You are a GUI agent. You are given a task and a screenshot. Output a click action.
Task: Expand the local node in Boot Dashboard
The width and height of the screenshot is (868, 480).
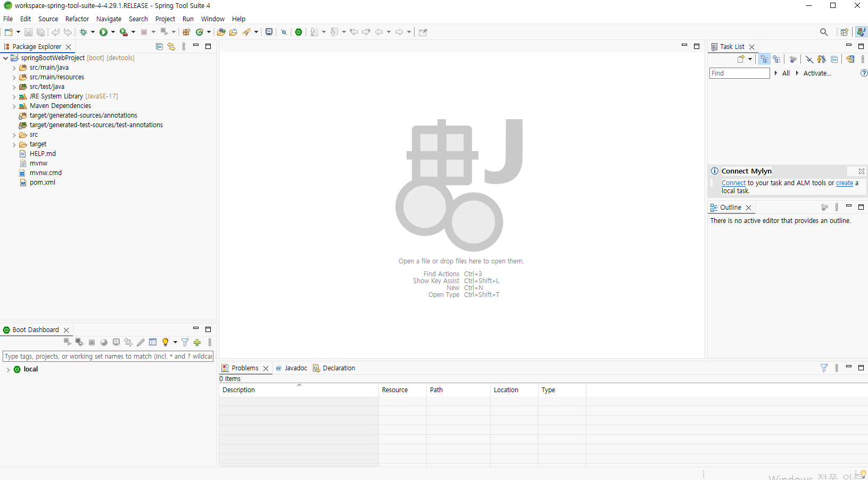point(8,369)
